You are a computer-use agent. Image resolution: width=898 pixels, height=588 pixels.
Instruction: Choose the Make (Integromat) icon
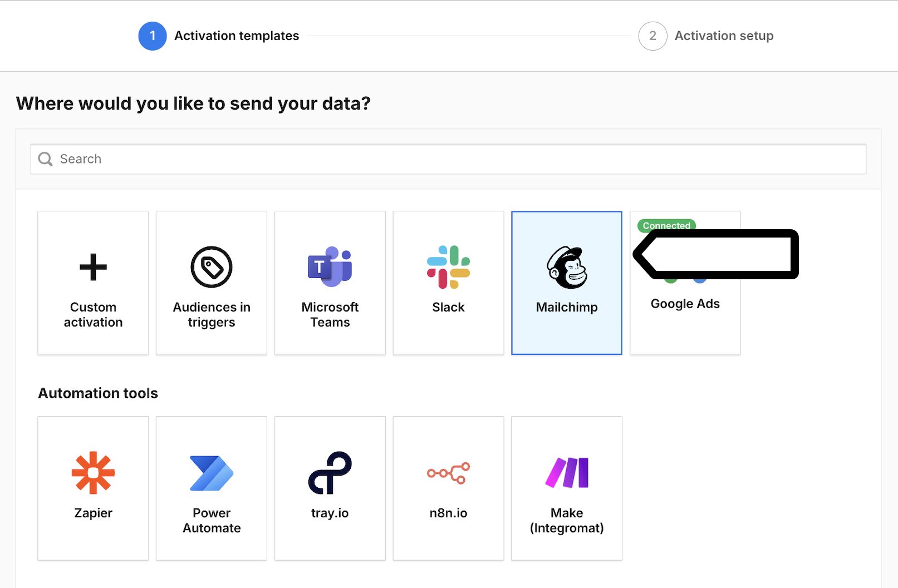pyautogui.click(x=566, y=473)
